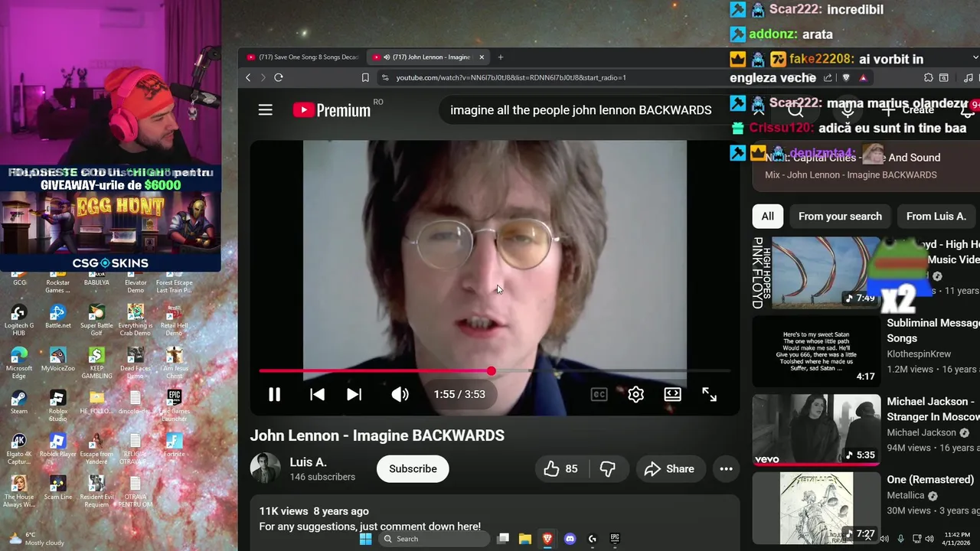Select Fortnite desktop shortcut
The image size is (980, 551).
(x=174, y=445)
